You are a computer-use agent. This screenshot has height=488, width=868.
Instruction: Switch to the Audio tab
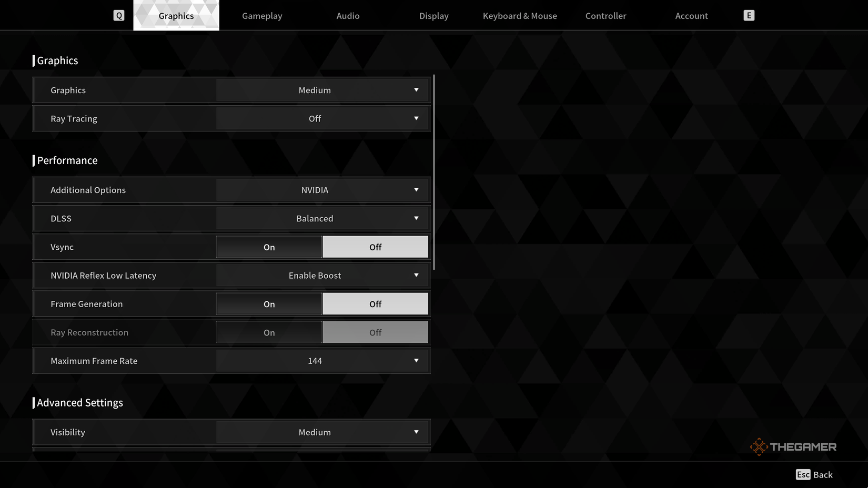click(x=348, y=15)
